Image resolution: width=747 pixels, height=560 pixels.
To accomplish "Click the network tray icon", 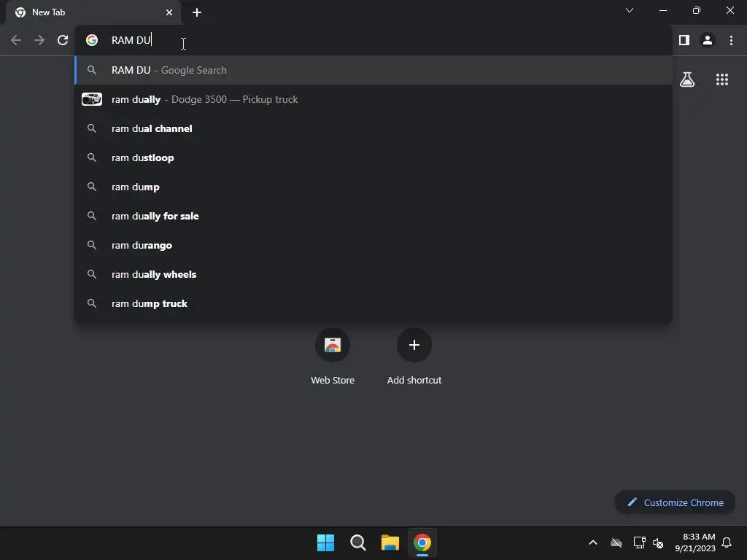I will pyautogui.click(x=639, y=542).
